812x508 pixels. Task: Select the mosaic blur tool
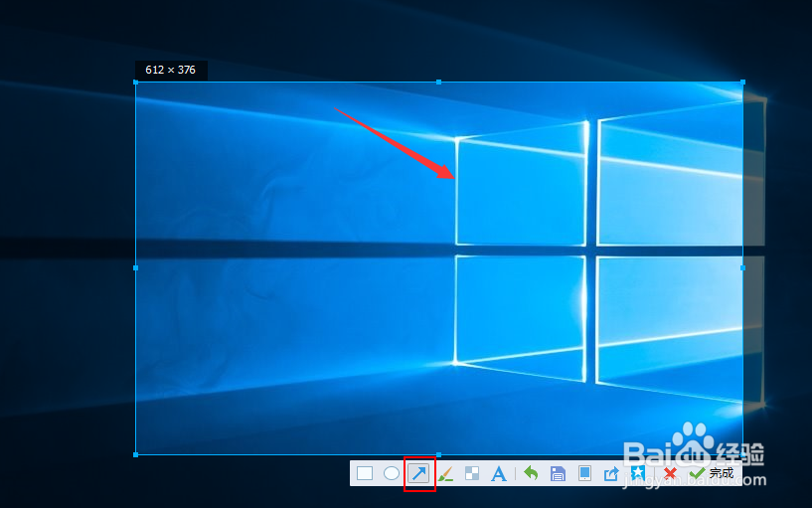tap(472, 473)
